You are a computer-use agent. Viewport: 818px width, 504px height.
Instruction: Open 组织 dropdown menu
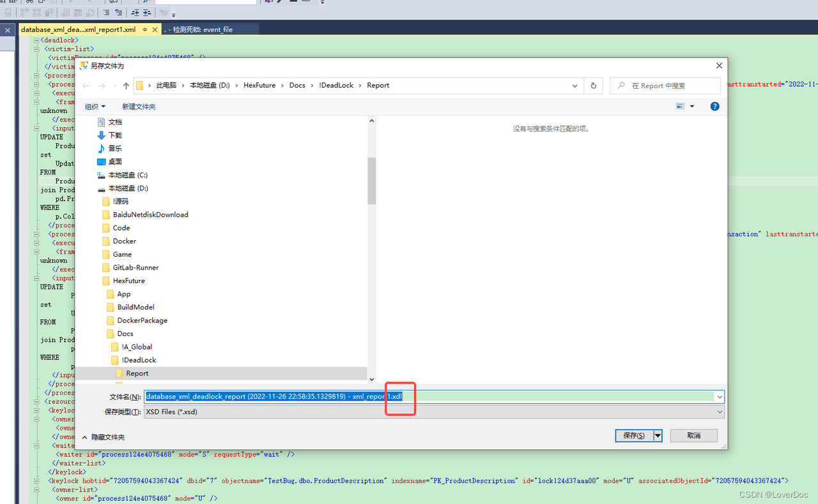pyautogui.click(x=95, y=107)
